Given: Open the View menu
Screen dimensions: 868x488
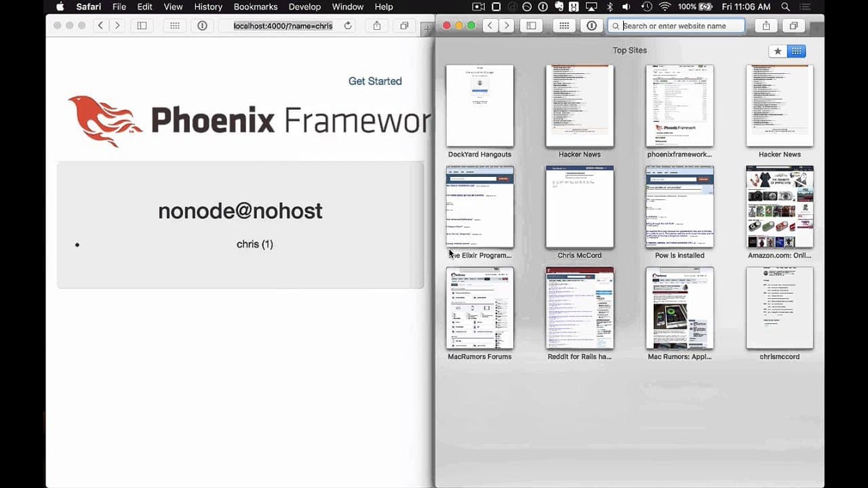Looking at the screenshot, I should tap(173, 7).
